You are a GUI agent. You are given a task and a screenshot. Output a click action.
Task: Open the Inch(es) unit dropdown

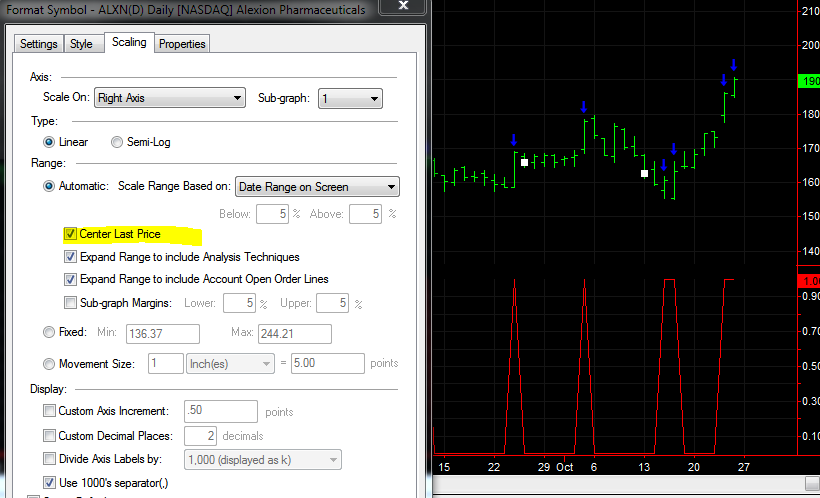click(x=230, y=364)
